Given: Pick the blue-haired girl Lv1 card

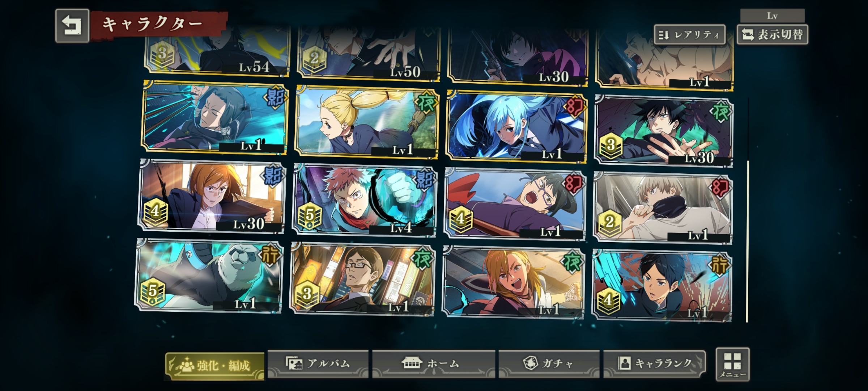Looking at the screenshot, I should 516,126.
